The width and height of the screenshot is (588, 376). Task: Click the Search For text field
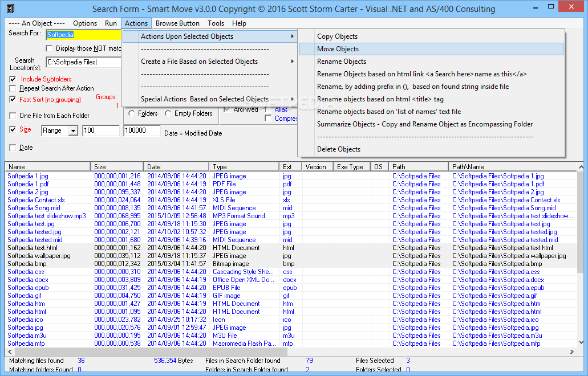[x=83, y=35]
